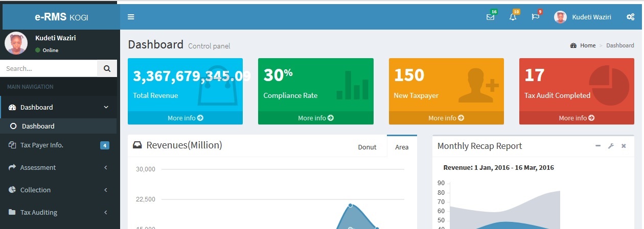This screenshot has height=229, width=644.
Task: Open the messages envelope icon
Action: (490, 17)
